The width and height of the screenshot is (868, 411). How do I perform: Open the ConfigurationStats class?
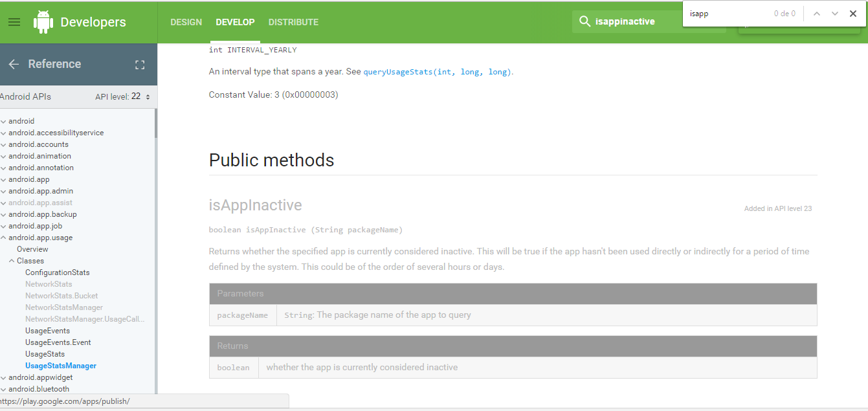[58, 272]
